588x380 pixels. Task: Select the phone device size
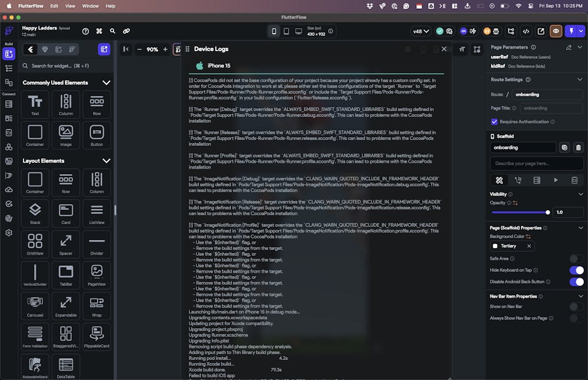(274, 31)
